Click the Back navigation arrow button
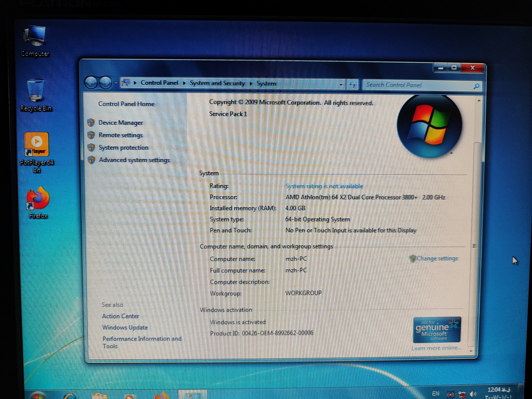 91,83
